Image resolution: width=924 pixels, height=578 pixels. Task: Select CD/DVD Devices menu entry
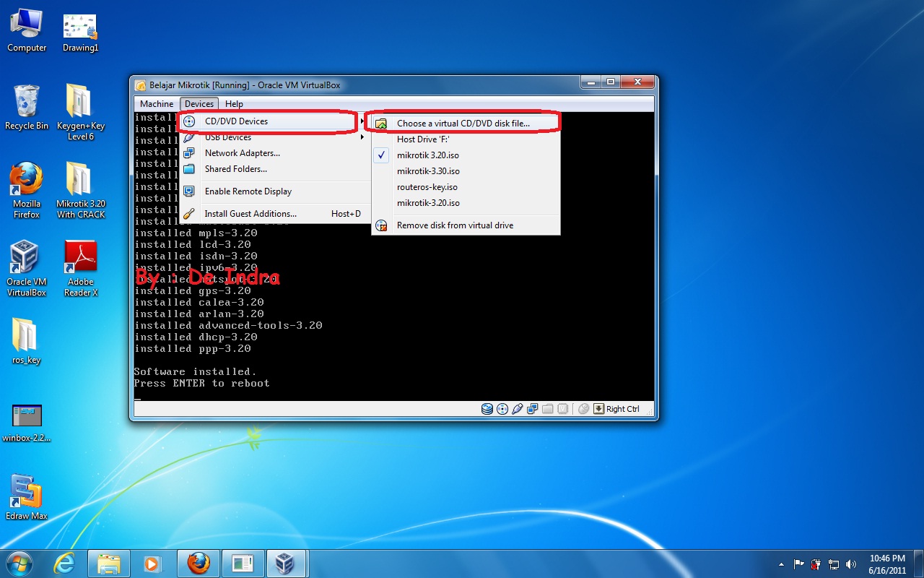point(274,121)
